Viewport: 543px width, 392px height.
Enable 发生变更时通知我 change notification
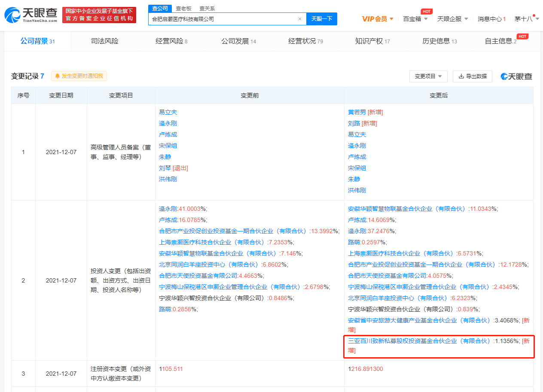79,76
